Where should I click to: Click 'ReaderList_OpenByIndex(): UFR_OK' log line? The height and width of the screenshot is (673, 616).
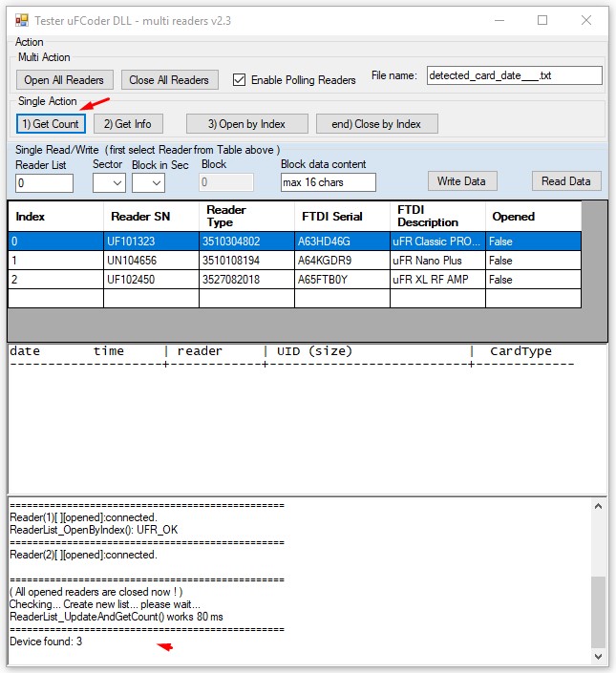click(94, 530)
